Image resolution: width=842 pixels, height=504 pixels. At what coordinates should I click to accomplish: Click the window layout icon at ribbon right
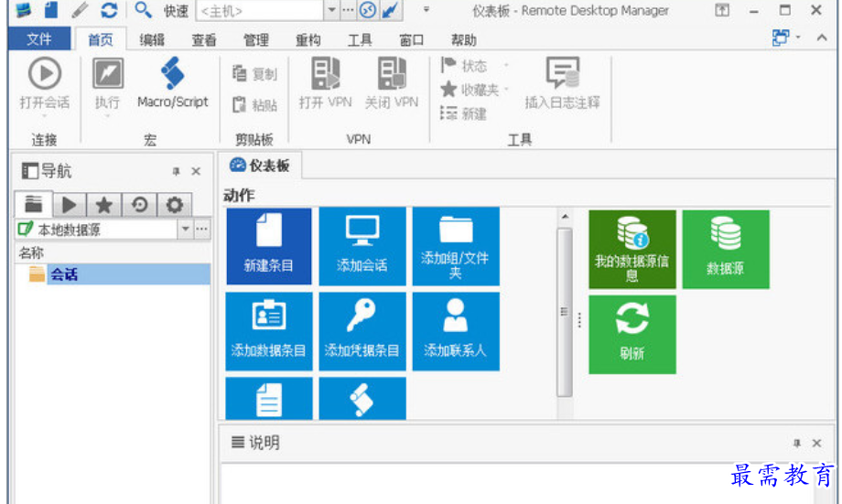781,38
